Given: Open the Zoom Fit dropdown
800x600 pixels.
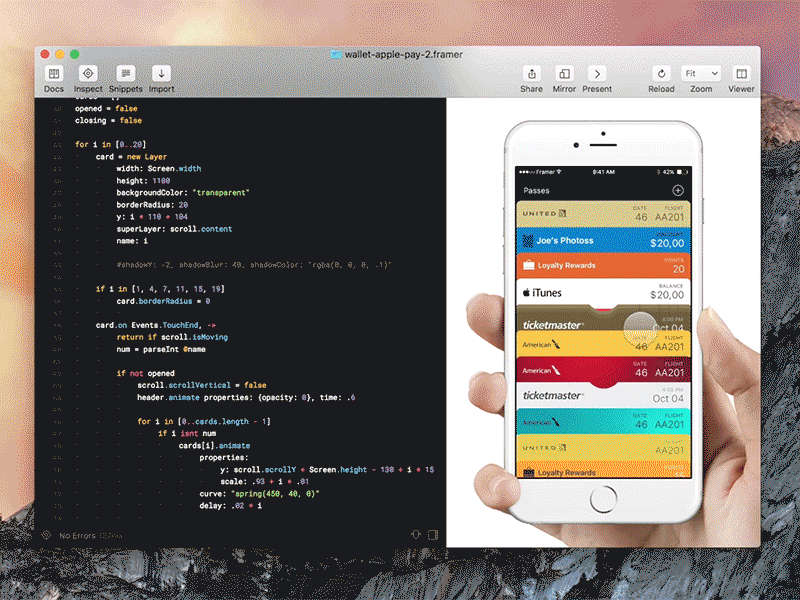Looking at the screenshot, I should click(x=700, y=72).
